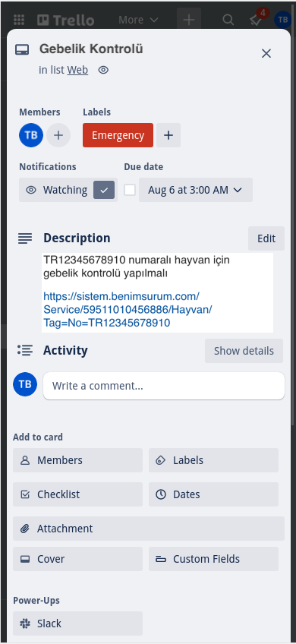The height and width of the screenshot is (644, 296).
Task: Click the Description heading icon
Action: point(25,238)
